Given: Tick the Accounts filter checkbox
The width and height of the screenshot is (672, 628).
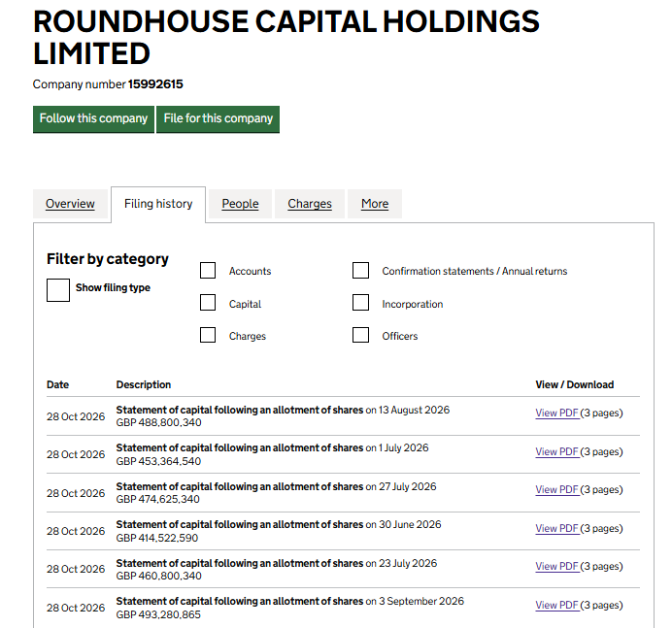Looking at the screenshot, I should [x=208, y=270].
